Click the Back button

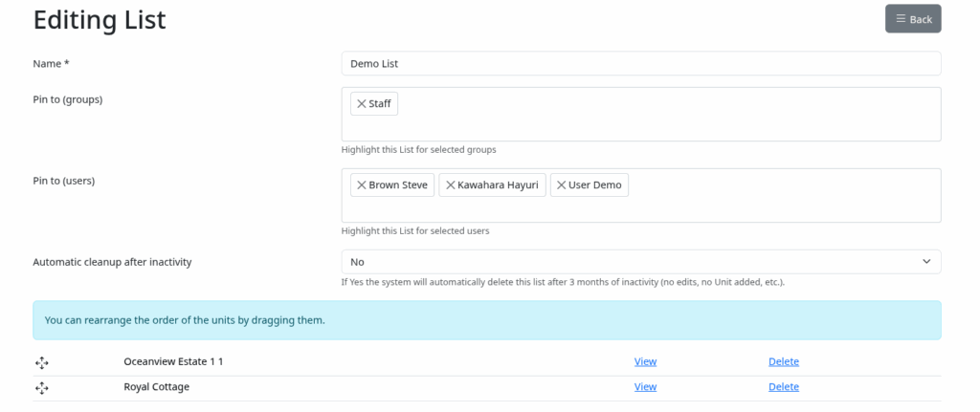(912, 19)
